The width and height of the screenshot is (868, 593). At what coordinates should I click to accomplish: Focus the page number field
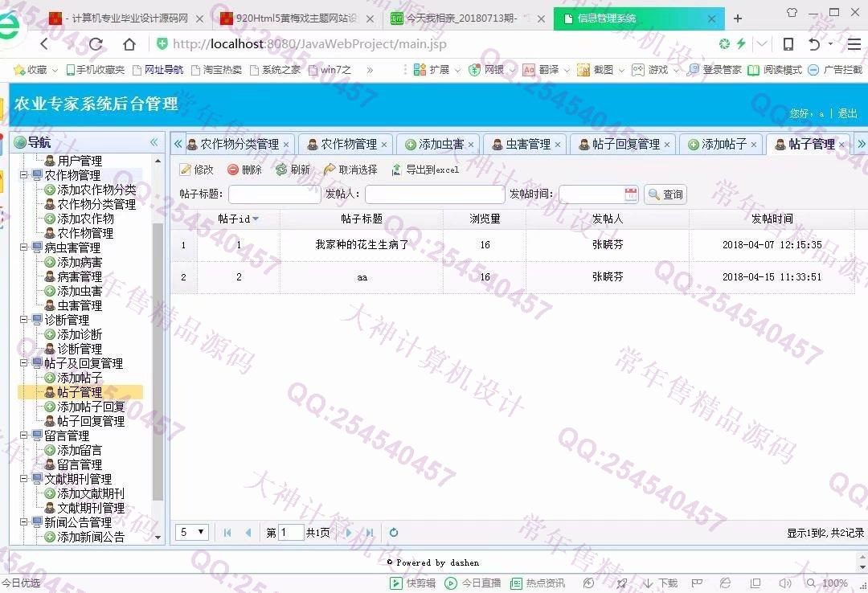tap(291, 533)
